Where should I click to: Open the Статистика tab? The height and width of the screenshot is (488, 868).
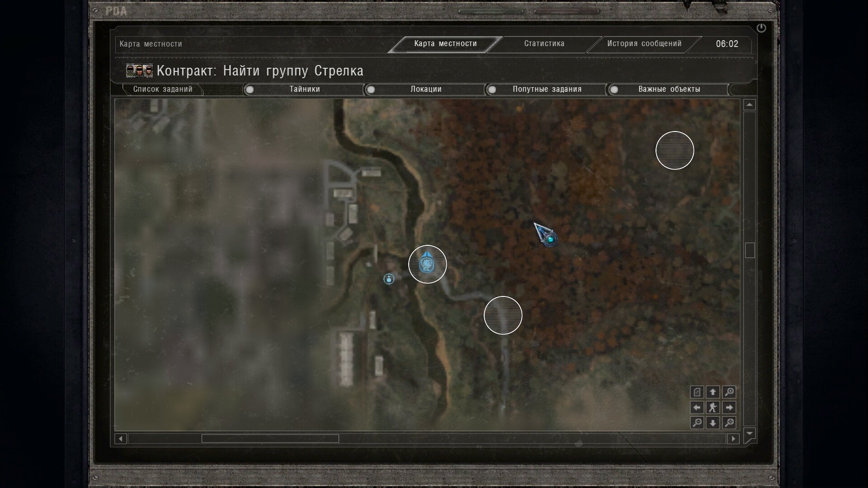point(544,44)
